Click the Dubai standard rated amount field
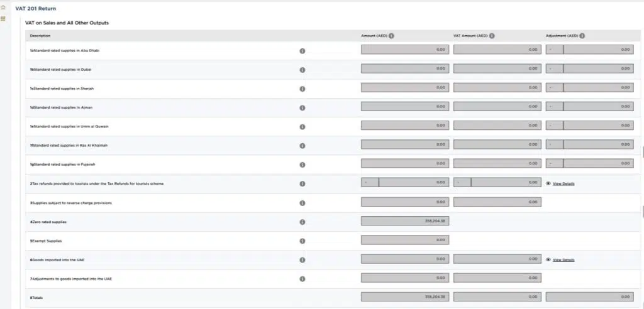 coord(405,68)
